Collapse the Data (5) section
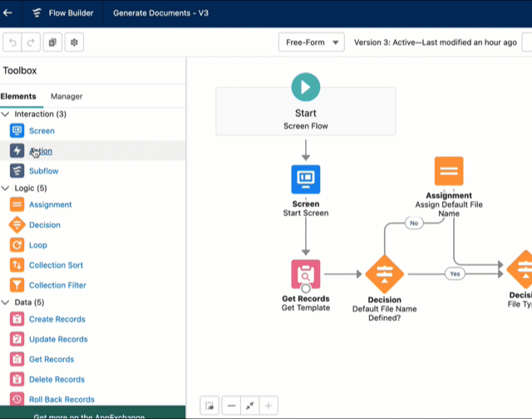 (x=6, y=303)
